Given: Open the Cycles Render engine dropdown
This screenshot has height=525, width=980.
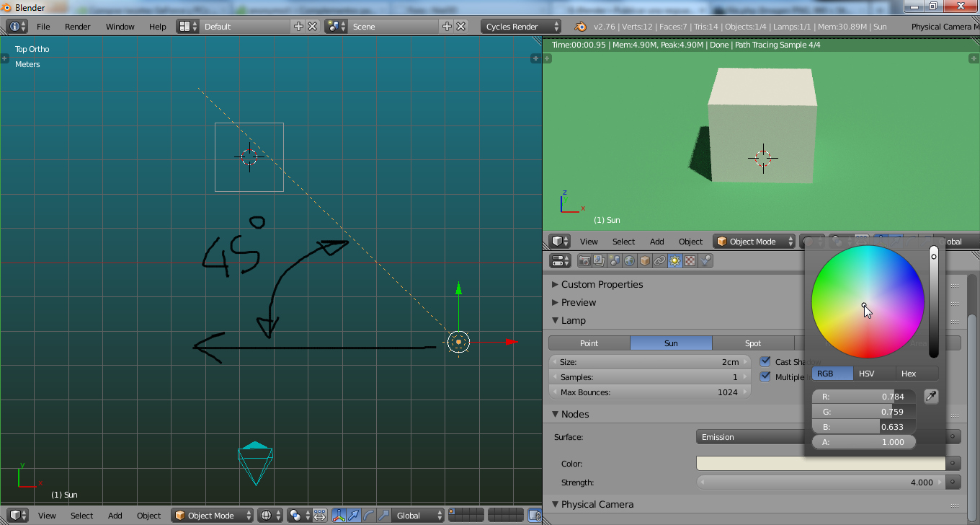Looking at the screenshot, I should 520,27.
